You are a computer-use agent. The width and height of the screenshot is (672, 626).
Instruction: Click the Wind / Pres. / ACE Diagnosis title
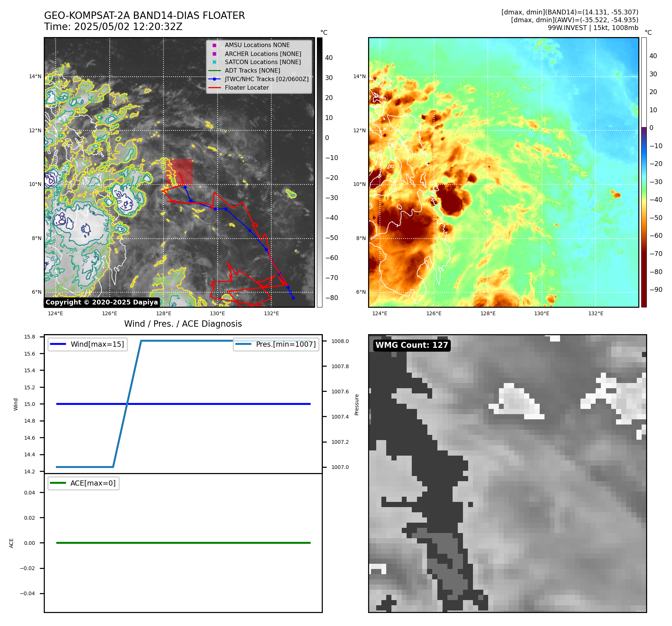[183, 324]
